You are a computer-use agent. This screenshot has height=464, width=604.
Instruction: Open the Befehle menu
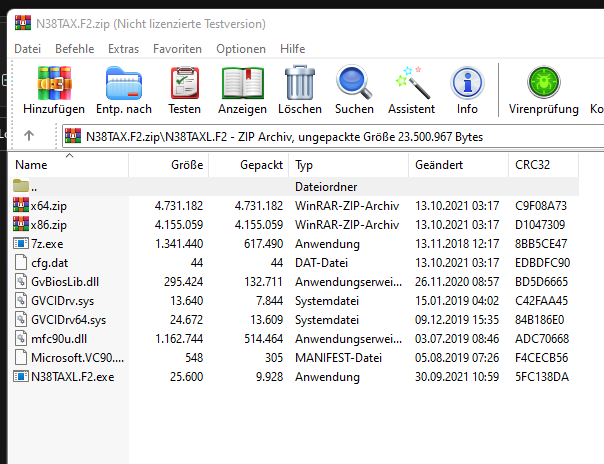(75, 49)
